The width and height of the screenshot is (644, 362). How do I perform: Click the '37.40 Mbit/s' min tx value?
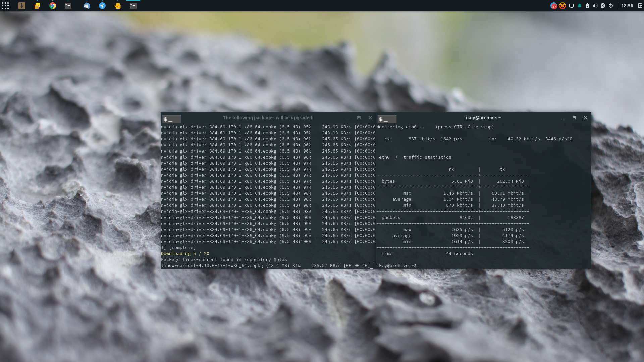tap(508, 205)
